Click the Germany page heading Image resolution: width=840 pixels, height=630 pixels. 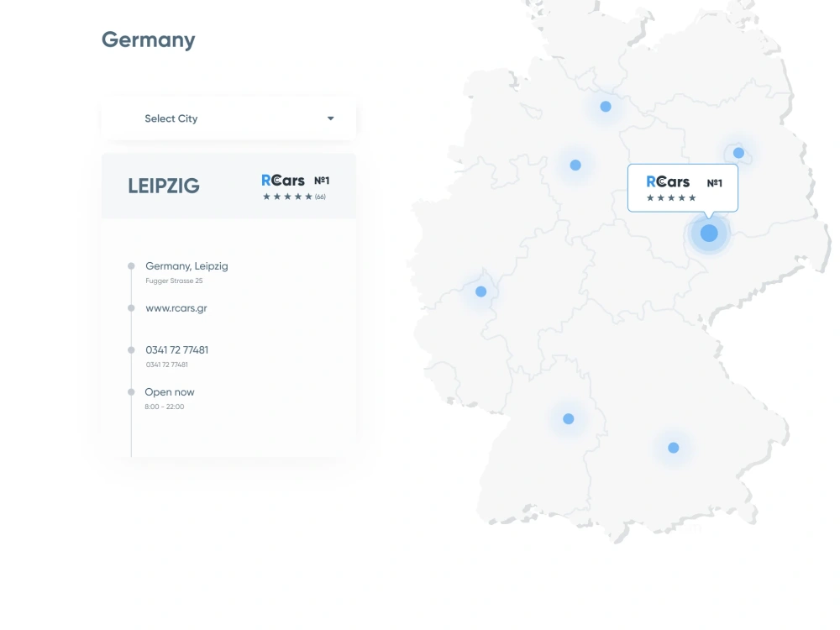(x=149, y=39)
